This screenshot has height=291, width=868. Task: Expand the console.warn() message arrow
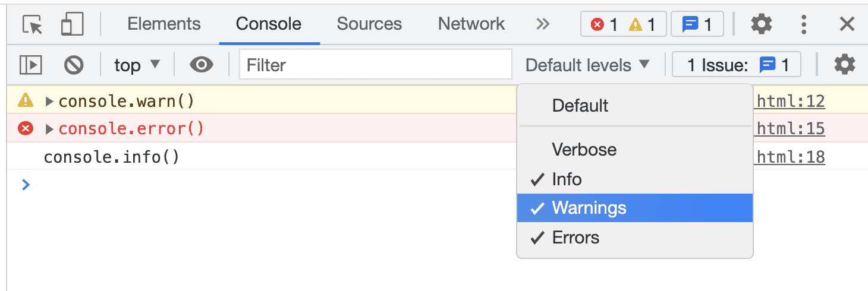(x=50, y=101)
